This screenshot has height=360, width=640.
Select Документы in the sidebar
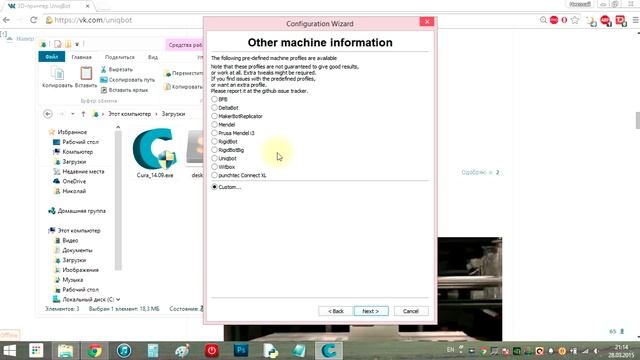point(73,250)
